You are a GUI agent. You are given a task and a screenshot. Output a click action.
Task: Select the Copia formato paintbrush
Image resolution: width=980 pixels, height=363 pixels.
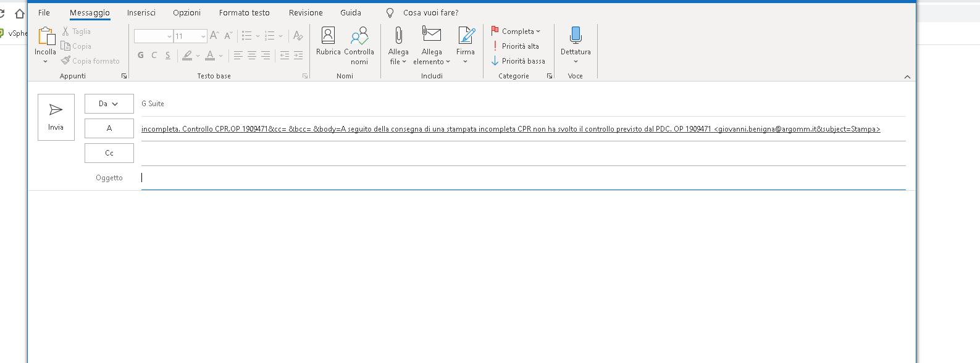65,61
